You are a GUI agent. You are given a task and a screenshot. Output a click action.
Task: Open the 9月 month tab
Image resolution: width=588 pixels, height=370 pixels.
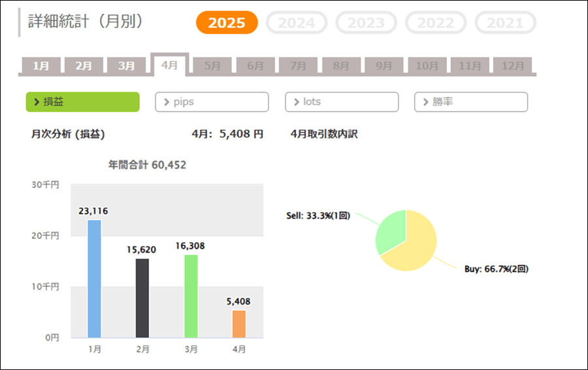pyautogui.click(x=384, y=65)
